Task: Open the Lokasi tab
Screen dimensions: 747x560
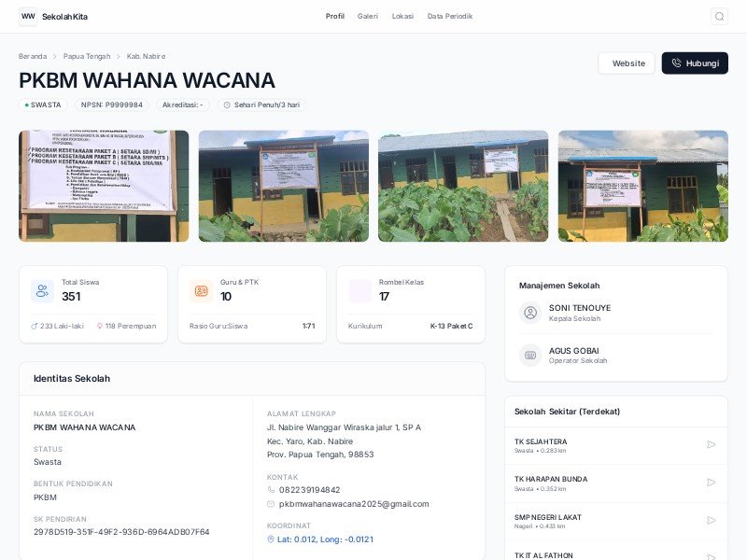Action: click(x=402, y=16)
